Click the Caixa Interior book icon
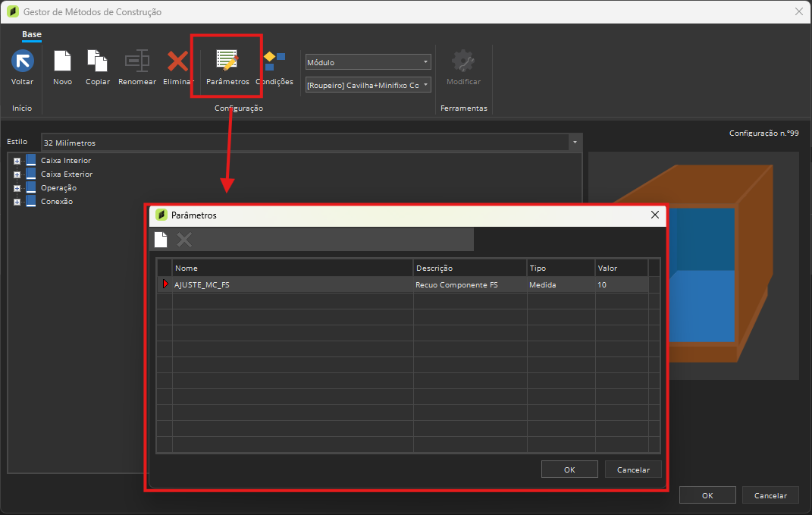812x515 pixels. (x=31, y=160)
